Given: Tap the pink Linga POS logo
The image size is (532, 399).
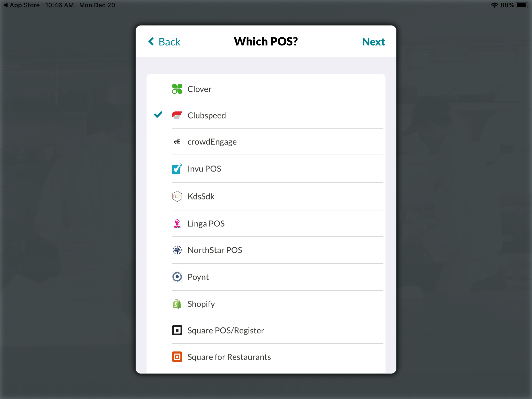Looking at the screenshot, I should click(177, 223).
